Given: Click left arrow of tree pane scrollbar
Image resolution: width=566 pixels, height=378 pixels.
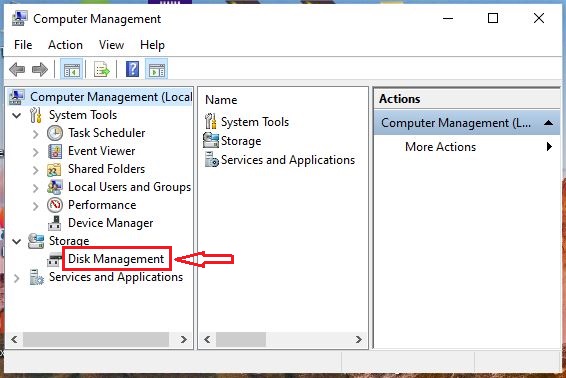Looking at the screenshot, I should (14, 339).
